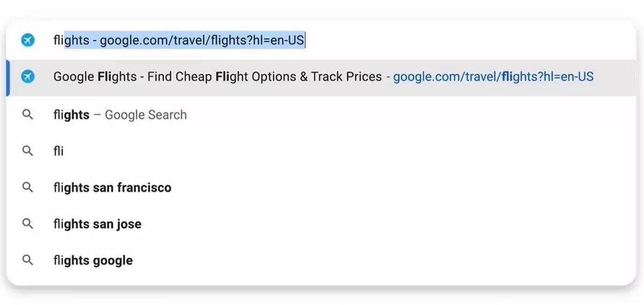Click the blue selection bar on highlighted suggestion

[8, 78]
